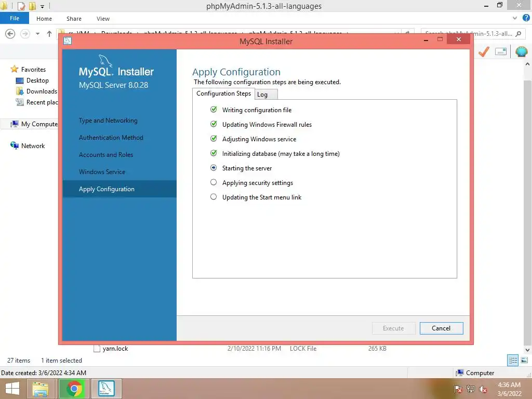Screen dimensions: 532x399
Task: Open Customize Quick Access Toolbar dropdown
Action: click(x=43, y=6)
